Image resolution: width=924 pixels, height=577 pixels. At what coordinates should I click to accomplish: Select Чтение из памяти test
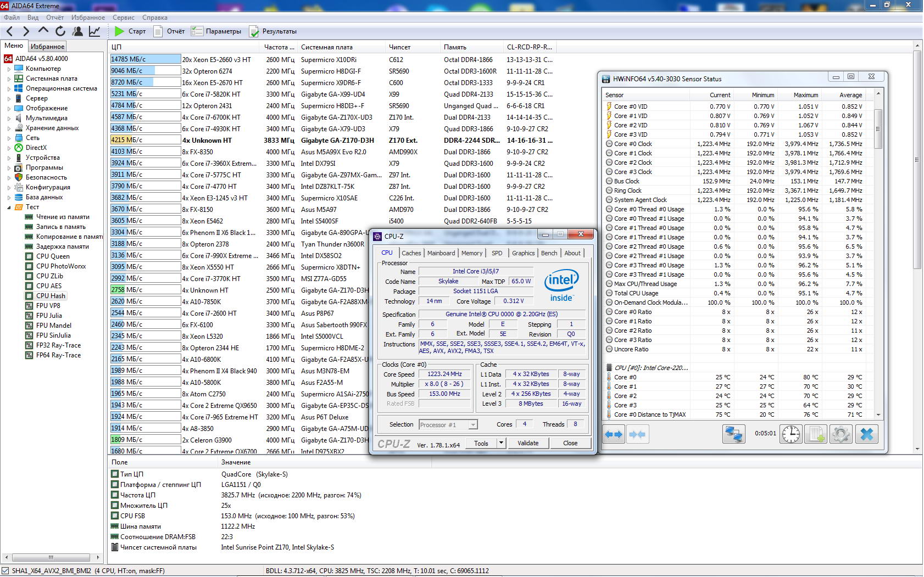click(63, 217)
